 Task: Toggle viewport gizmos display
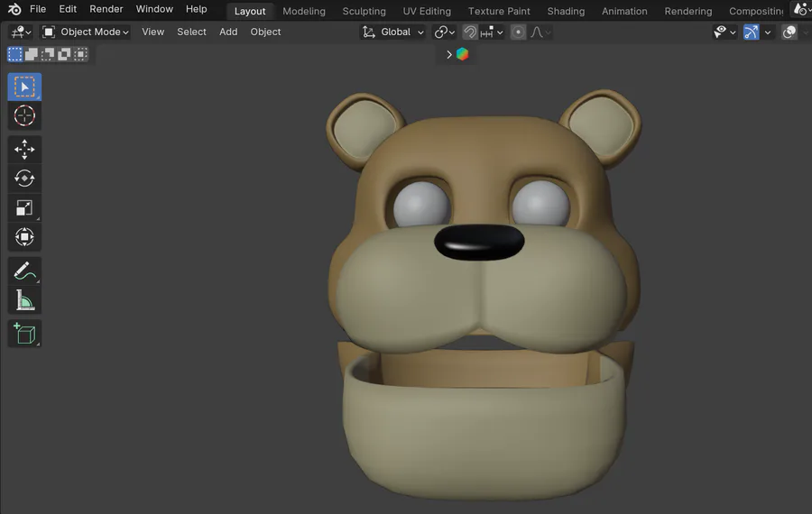point(751,32)
